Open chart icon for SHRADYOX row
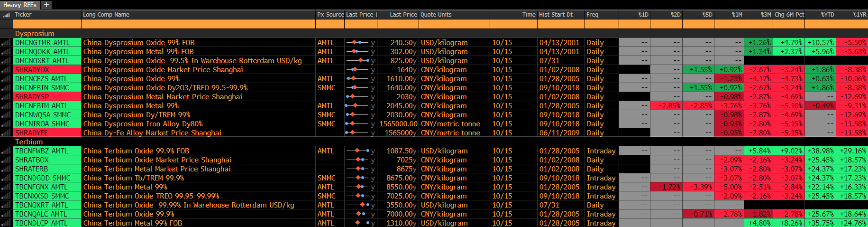 click(6, 70)
